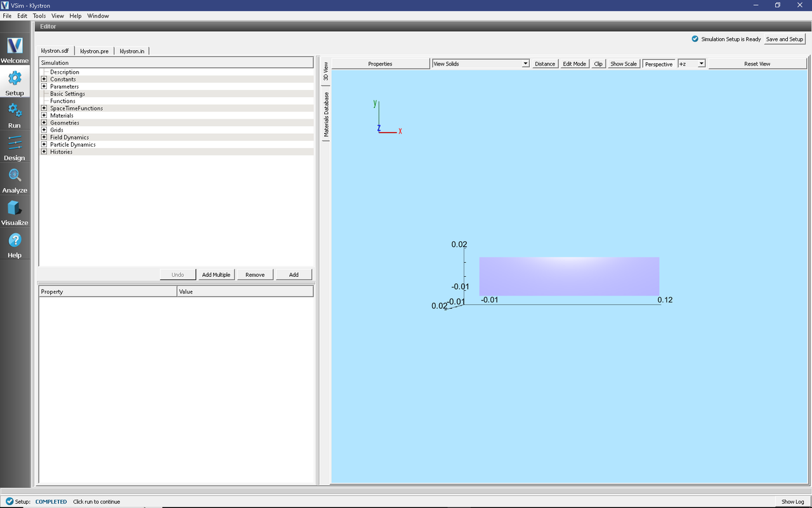The width and height of the screenshot is (812, 508).
Task: Expand the Materials tree node
Action: pyautogui.click(x=44, y=116)
